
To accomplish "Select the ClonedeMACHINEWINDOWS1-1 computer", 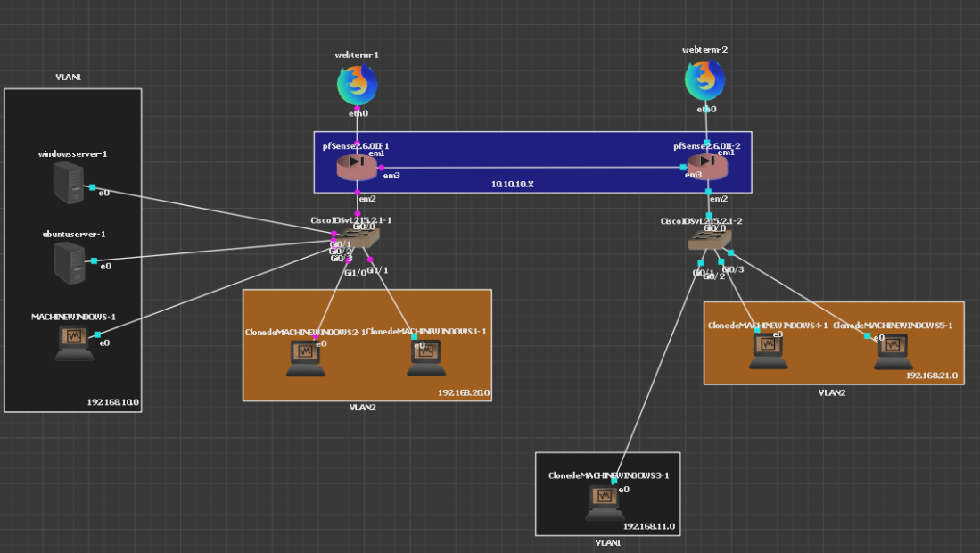I will [x=427, y=358].
